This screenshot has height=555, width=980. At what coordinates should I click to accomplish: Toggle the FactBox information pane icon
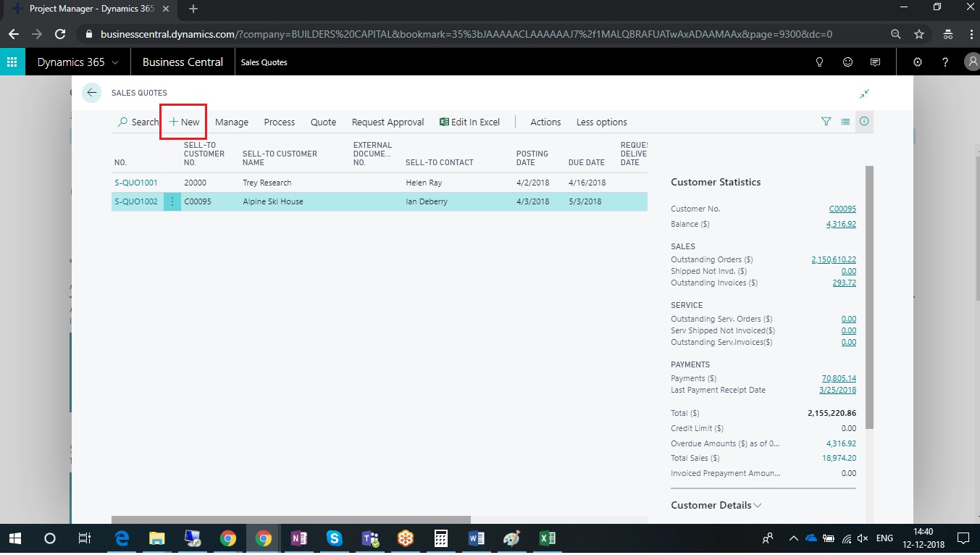click(864, 122)
